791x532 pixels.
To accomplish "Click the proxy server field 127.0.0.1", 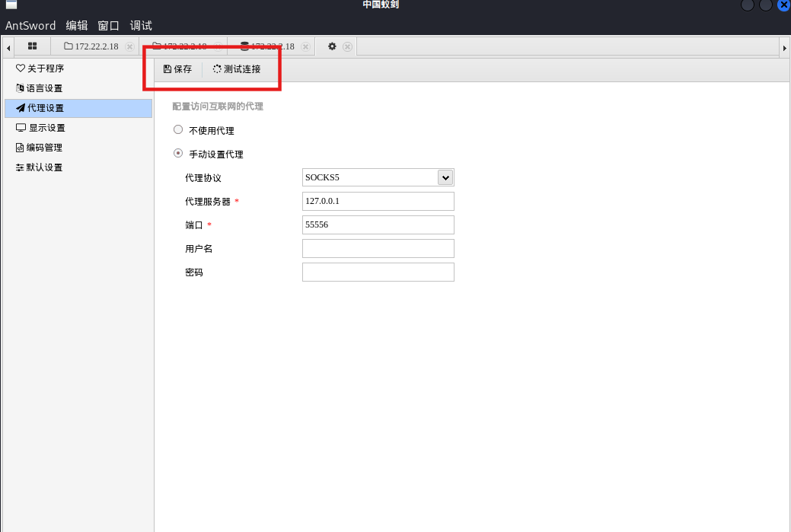I will coord(378,201).
